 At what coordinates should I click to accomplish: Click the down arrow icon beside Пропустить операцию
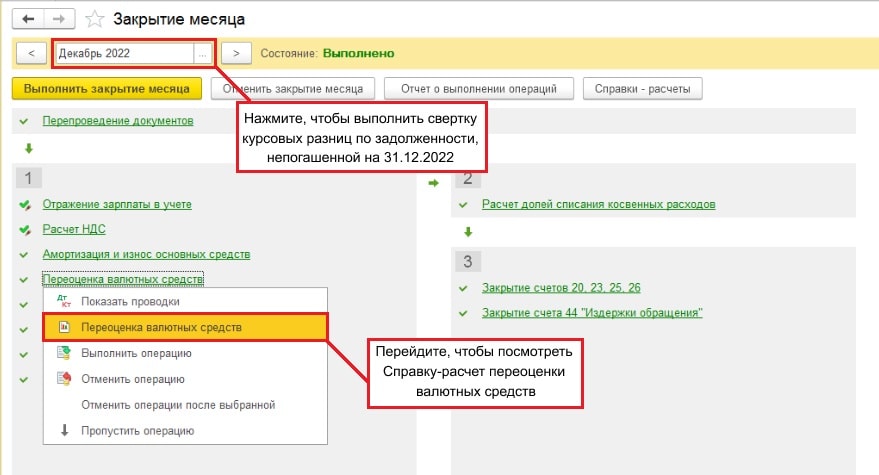click(x=64, y=431)
